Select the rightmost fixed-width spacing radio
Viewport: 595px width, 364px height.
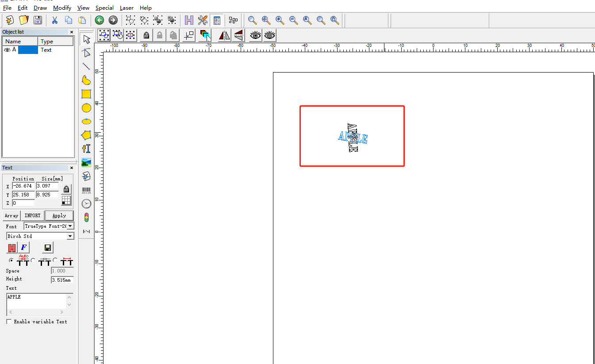[55, 260]
